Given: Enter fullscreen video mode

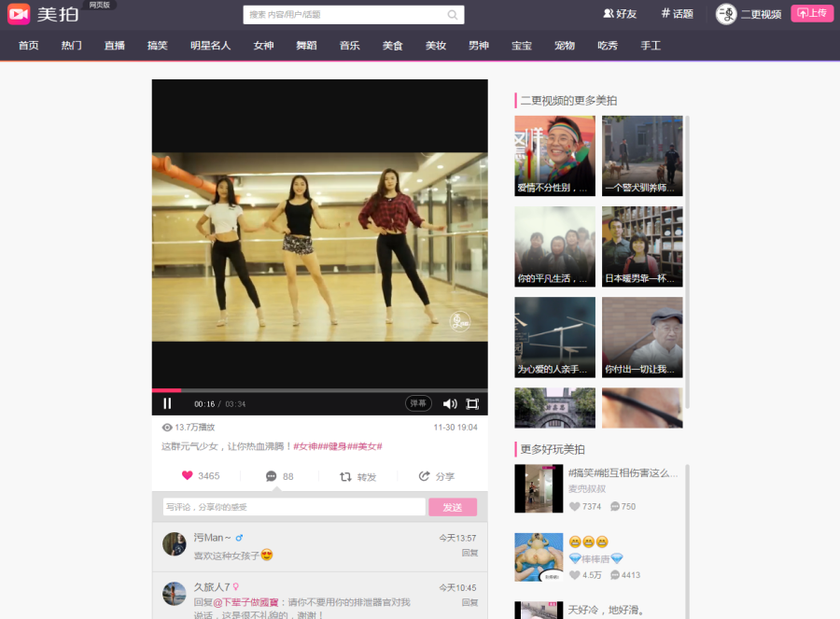Looking at the screenshot, I should 472,403.
